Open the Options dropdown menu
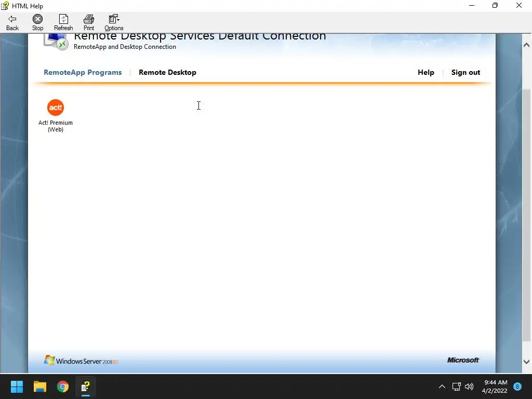The width and height of the screenshot is (532, 399). (114, 23)
